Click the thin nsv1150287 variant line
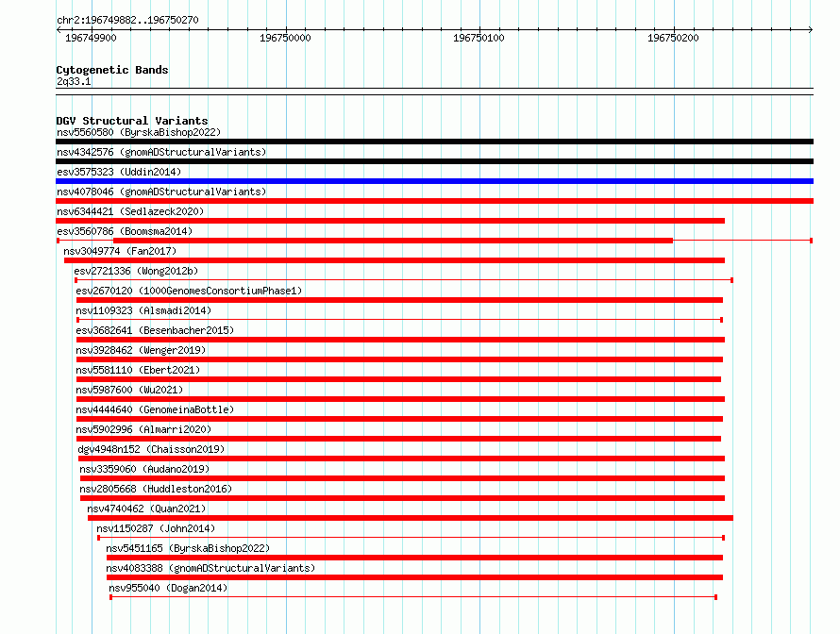840x634 pixels. click(x=411, y=538)
